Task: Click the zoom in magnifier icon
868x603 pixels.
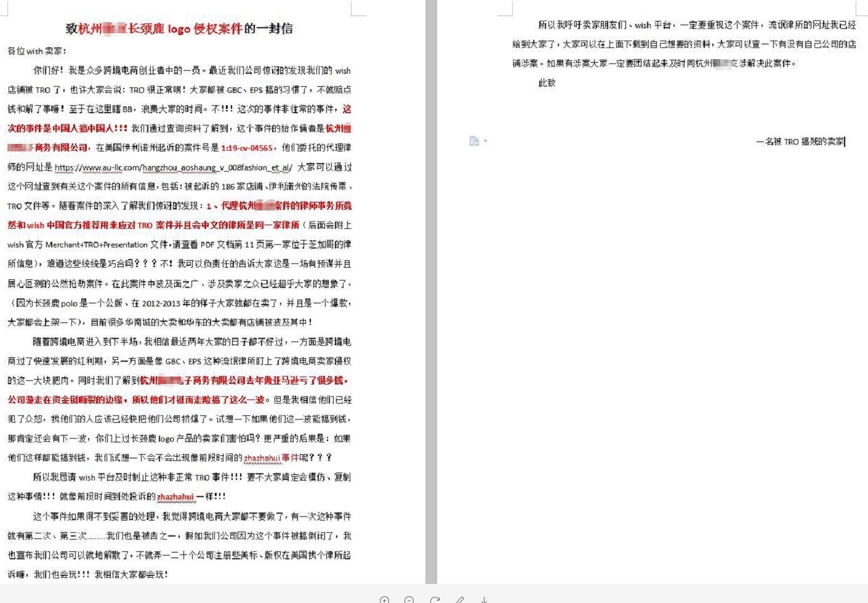Action: (384, 600)
